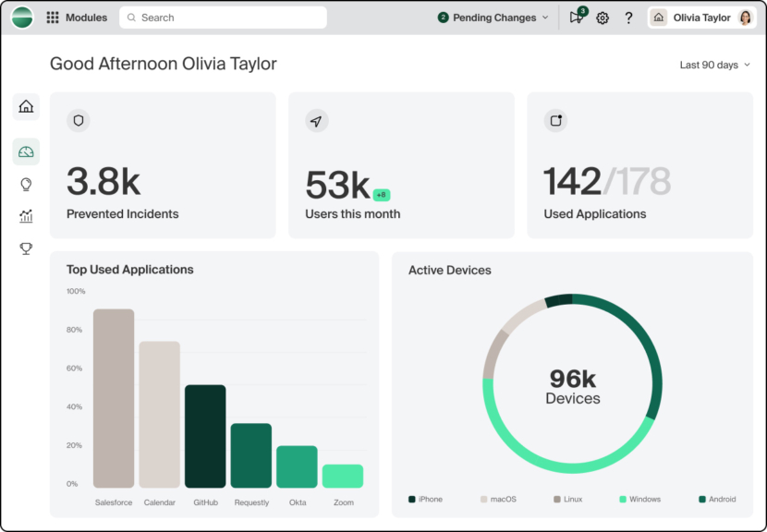Select the Zoom bar in Top Used Applications
Image resolution: width=767 pixels, height=532 pixels.
(343, 475)
